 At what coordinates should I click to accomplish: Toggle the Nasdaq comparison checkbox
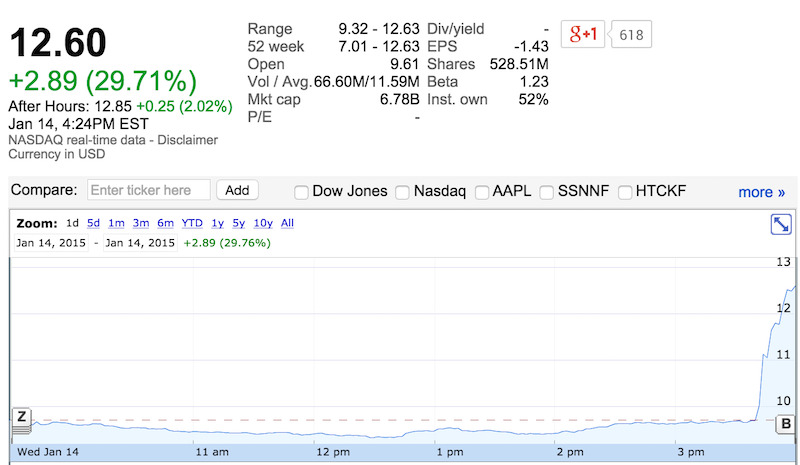point(402,192)
